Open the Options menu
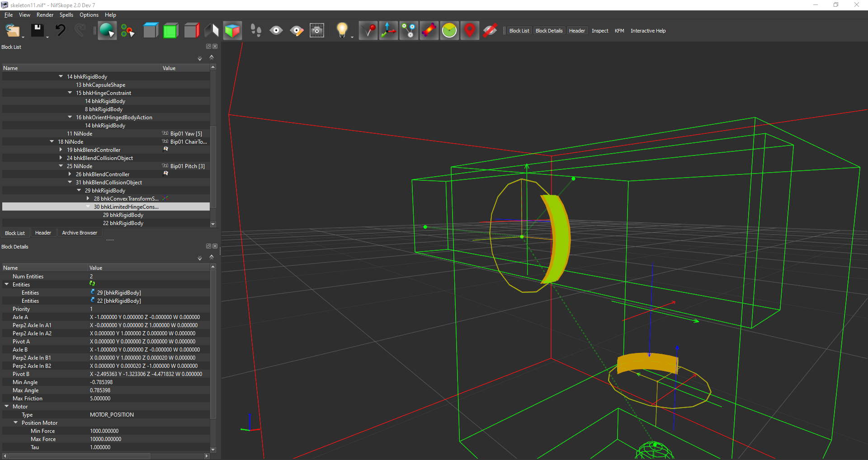This screenshot has height=460, width=868. (89, 15)
